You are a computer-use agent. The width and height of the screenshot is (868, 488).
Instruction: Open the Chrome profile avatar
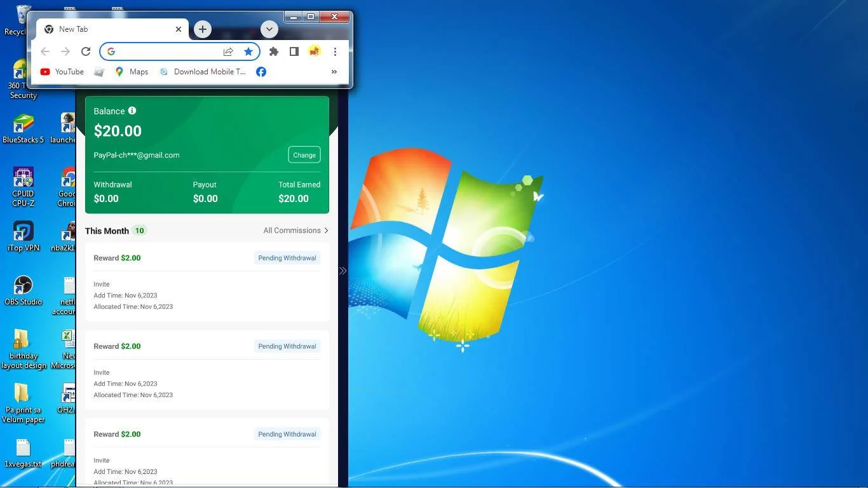coord(314,51)
